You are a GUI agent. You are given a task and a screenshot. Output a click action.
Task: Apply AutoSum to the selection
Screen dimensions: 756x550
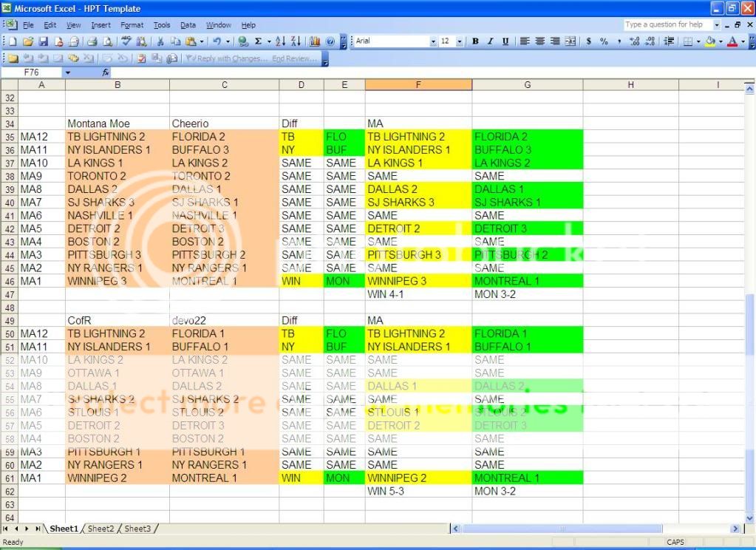point(259,41)
